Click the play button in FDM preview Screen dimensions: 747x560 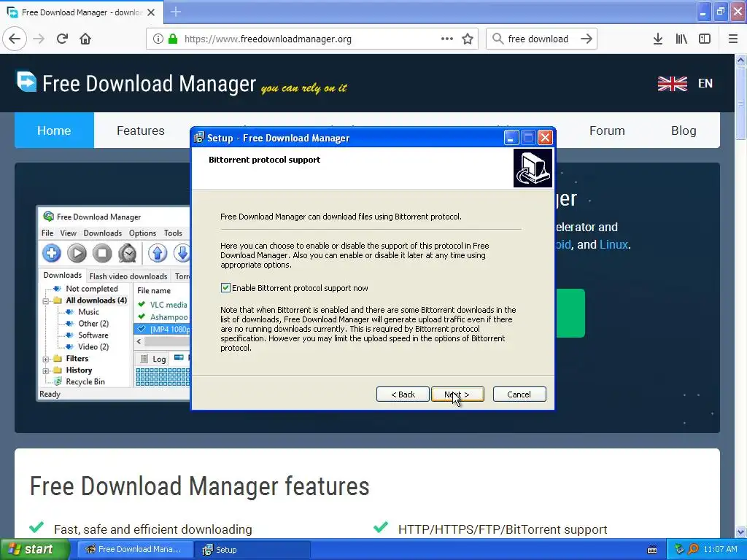(x=77, y=253)
